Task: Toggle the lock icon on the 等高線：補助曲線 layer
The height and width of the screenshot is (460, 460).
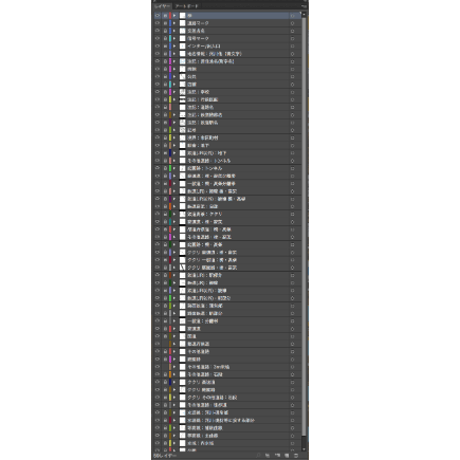Action: 165,428
